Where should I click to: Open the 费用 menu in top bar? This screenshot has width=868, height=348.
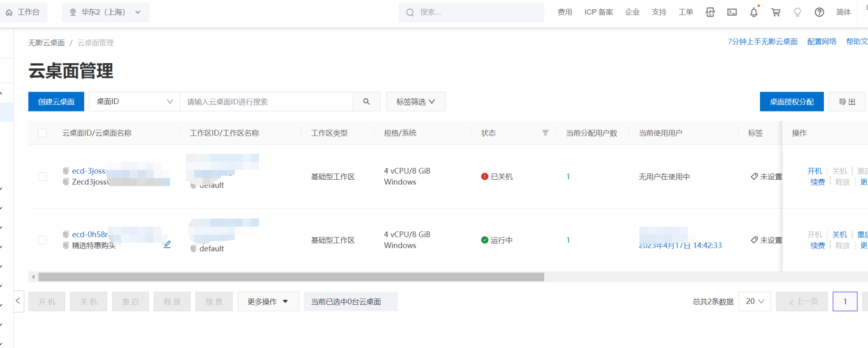point(565,12)
